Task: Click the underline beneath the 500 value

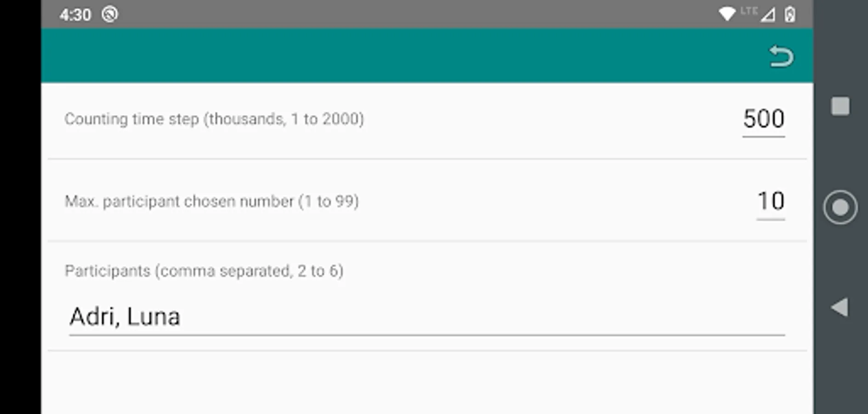Action: (x=764, y=136)
